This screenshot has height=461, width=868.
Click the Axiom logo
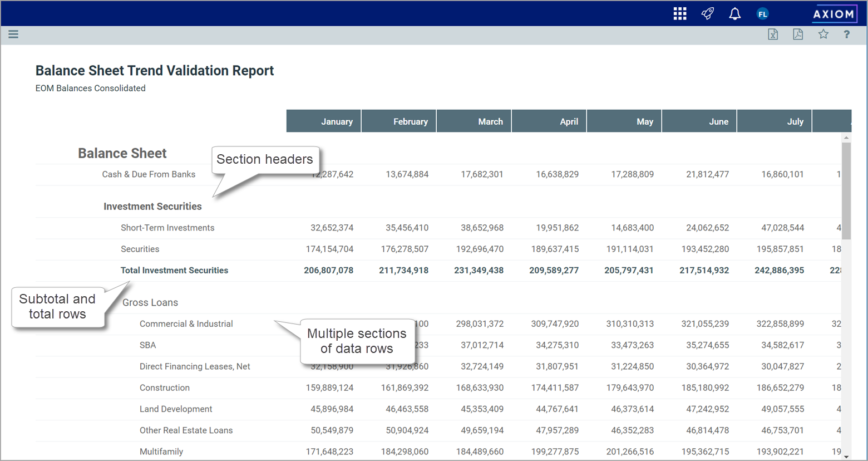coord(833,14)
